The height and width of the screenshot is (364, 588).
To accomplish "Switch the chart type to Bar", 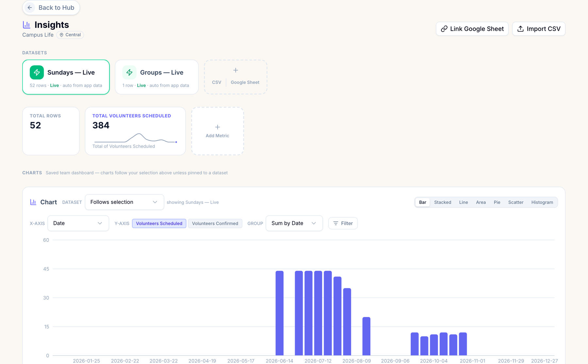I will coord(423,202).
